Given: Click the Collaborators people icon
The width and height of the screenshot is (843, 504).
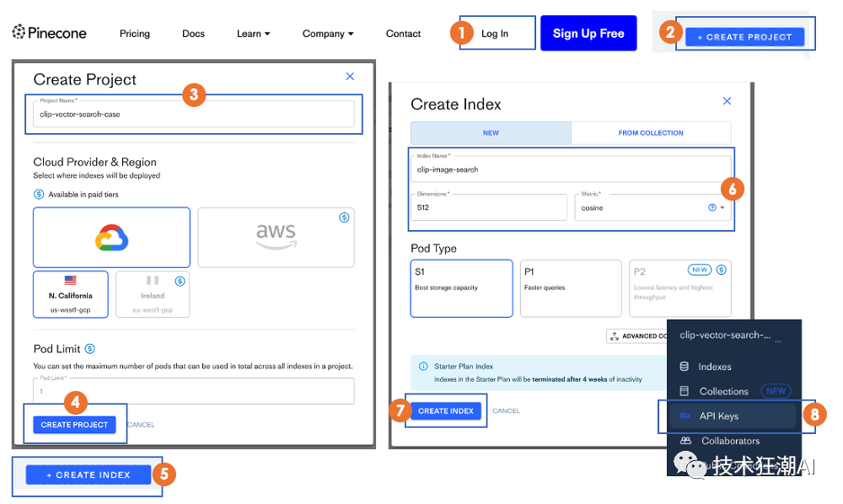Looking at the screenshot, I should tap(685, 441).
